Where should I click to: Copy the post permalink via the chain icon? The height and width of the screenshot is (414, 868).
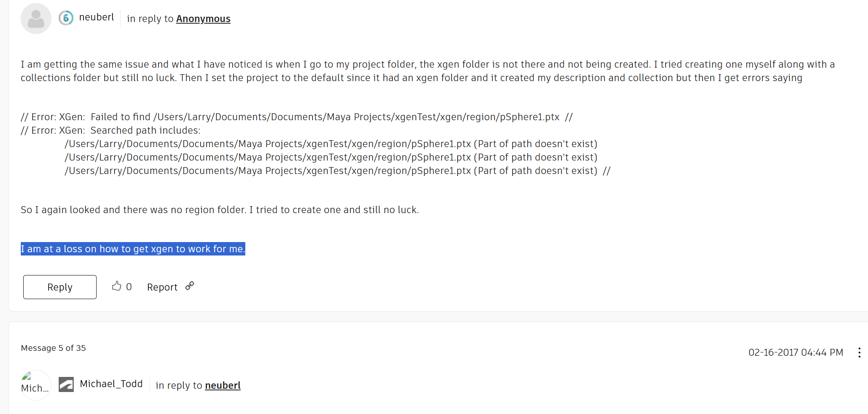click(x=189, y=286)
